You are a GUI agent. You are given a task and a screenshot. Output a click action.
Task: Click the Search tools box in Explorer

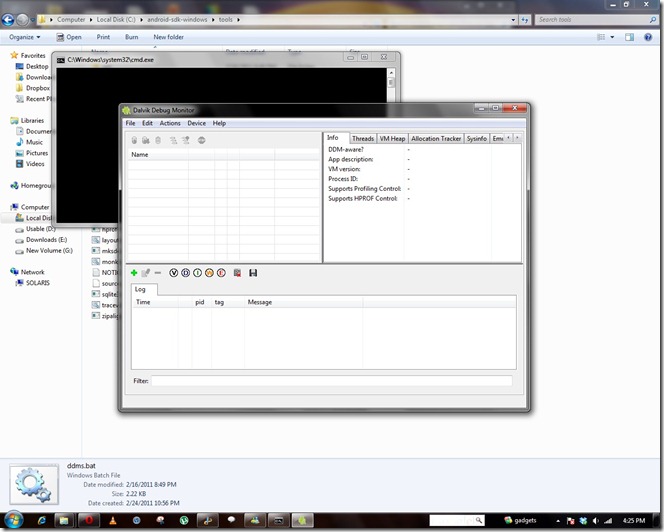click(597, 19)
